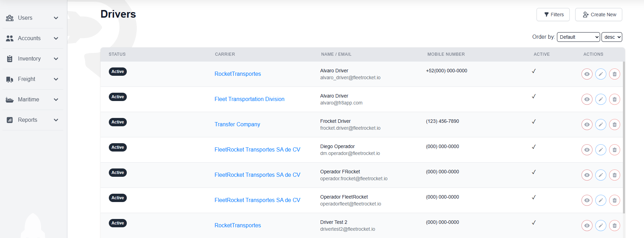Open the Accounts sidebar menu

coord(33,38)
